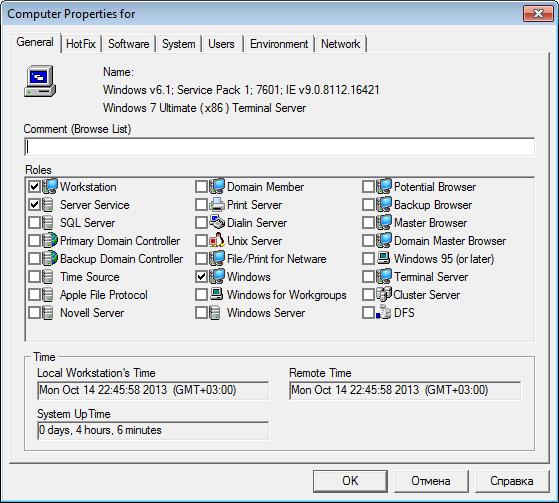This screenshot has width=559, height=503.
Task: Enable the Primary Domain Controller checkbox
Action: tap(35, 241)
